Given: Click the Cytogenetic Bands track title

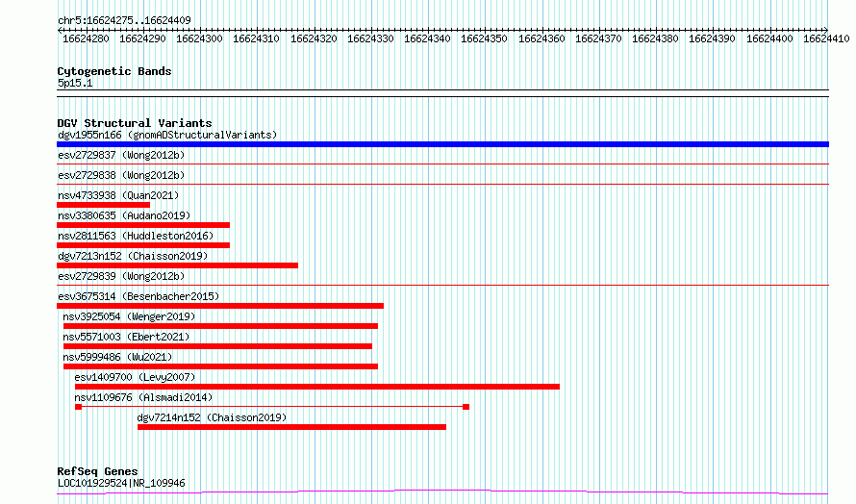Looking at the screenshot, I should click(114, 71).
